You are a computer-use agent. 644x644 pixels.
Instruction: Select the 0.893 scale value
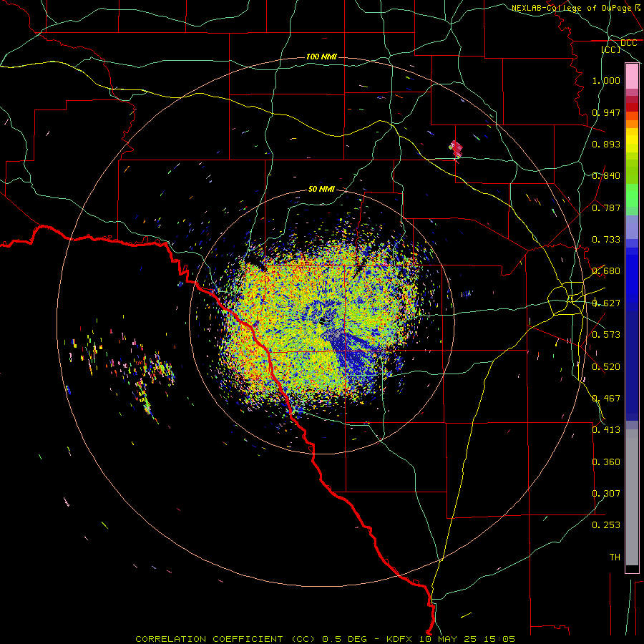click(606, 144)
